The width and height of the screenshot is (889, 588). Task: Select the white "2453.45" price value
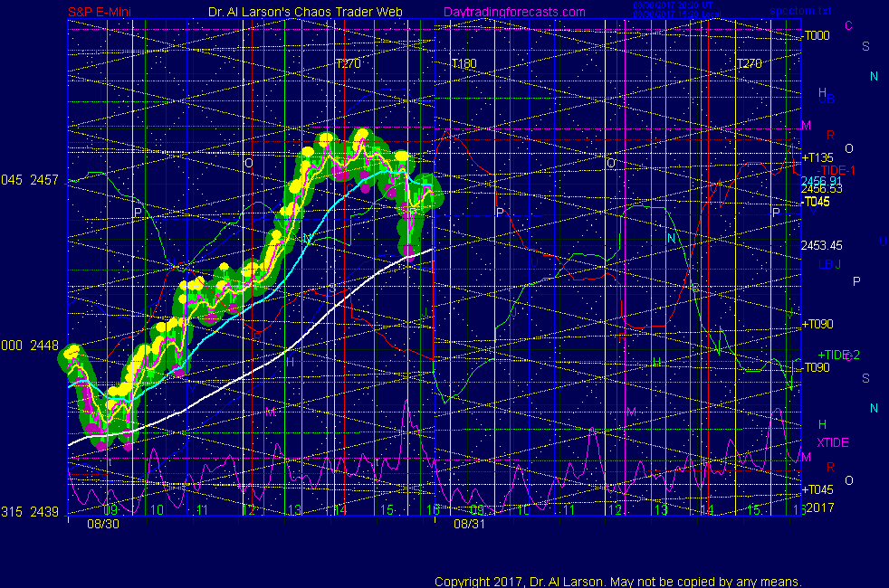pyautogui.click(x=821, y=245)
